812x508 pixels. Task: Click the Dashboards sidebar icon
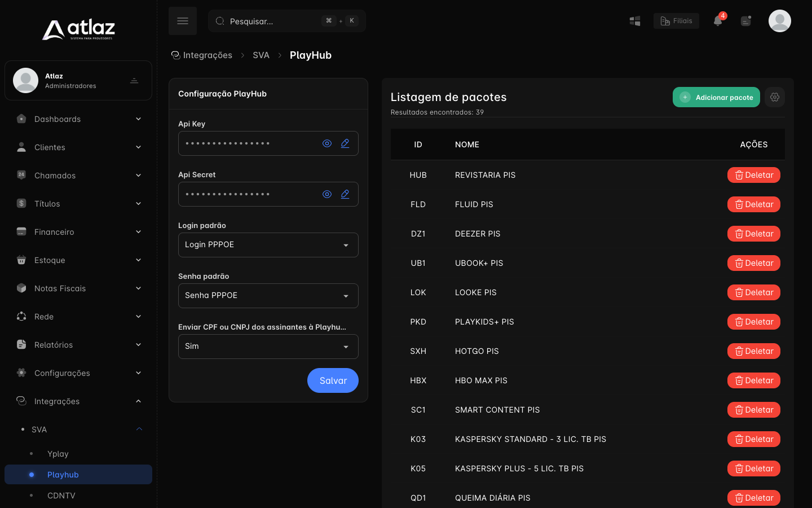click(21, 119)
